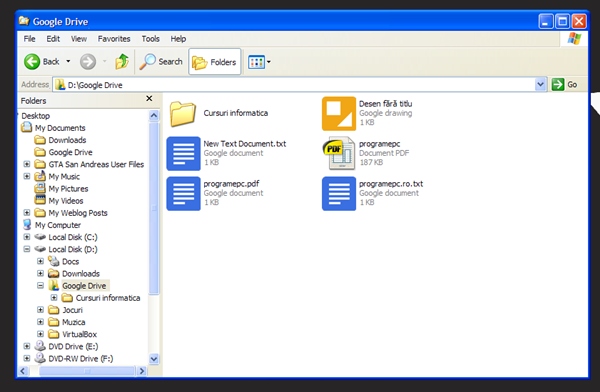Screen dimensions: 600x392
Task: Open the Help menu
Action: click(x=178, y=39)
